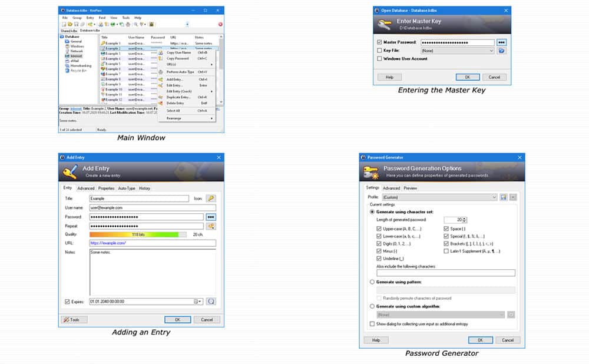Open the Tools menu in the Main Window
Image resolution: width=589 pixels, height=364 pixels.
tap(126, 18)
